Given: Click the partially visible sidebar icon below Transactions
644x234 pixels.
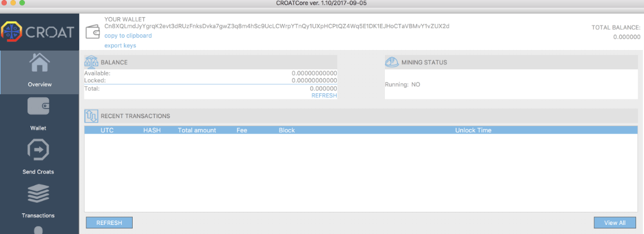Looking at the screenshot, I should coord(38,230).
